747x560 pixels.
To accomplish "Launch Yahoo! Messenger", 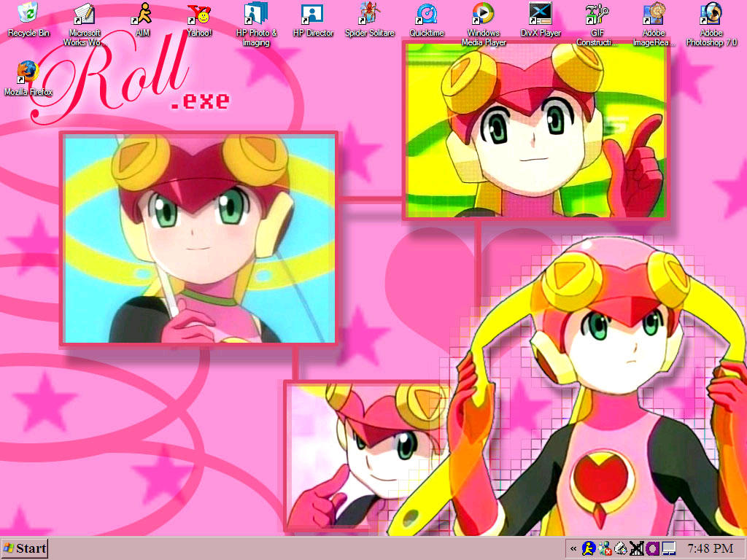I will coord(199,13).
